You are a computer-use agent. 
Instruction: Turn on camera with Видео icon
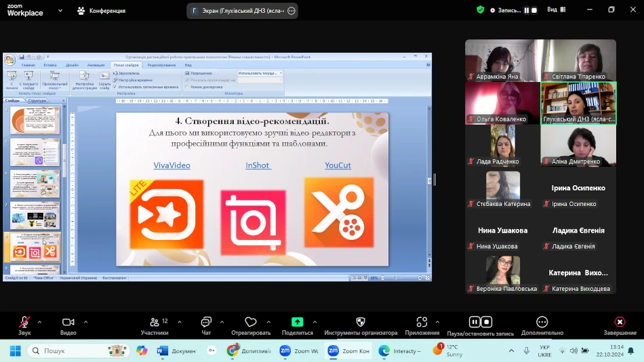click(x=68, y=322)
